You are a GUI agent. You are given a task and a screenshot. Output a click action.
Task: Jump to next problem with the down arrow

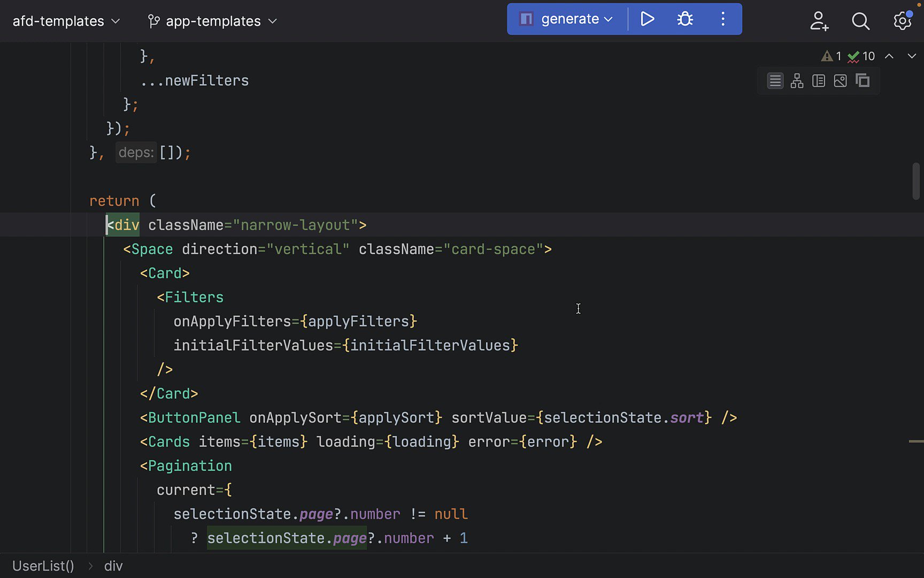point(912,56)
